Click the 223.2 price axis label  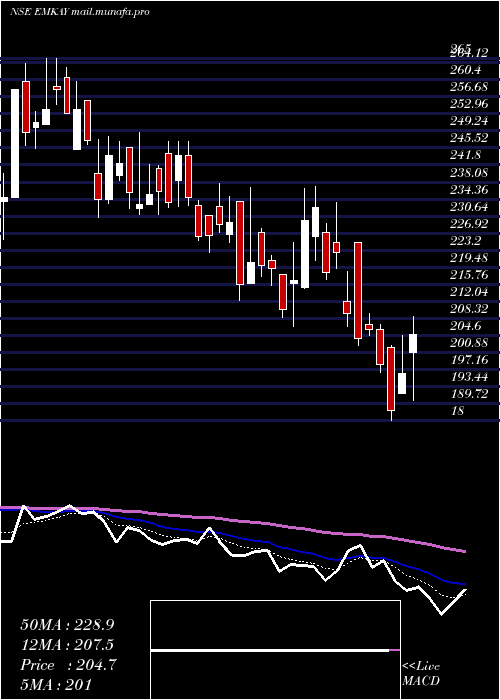point(465,241)
